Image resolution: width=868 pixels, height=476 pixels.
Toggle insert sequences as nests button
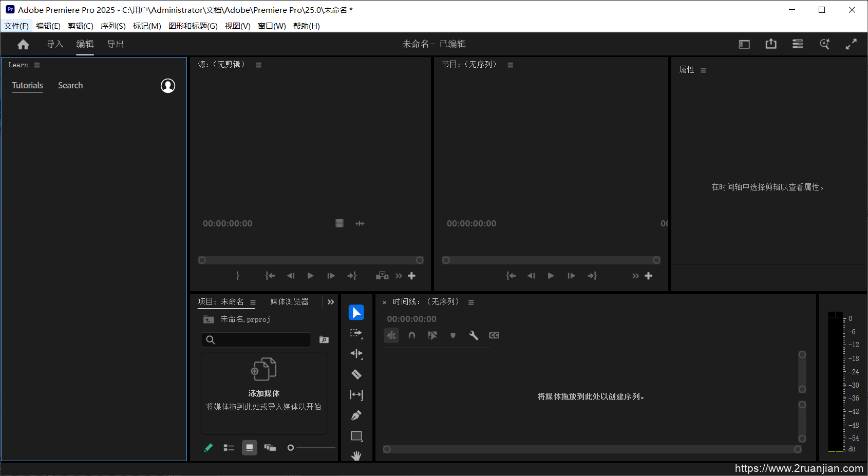point(391,335)
